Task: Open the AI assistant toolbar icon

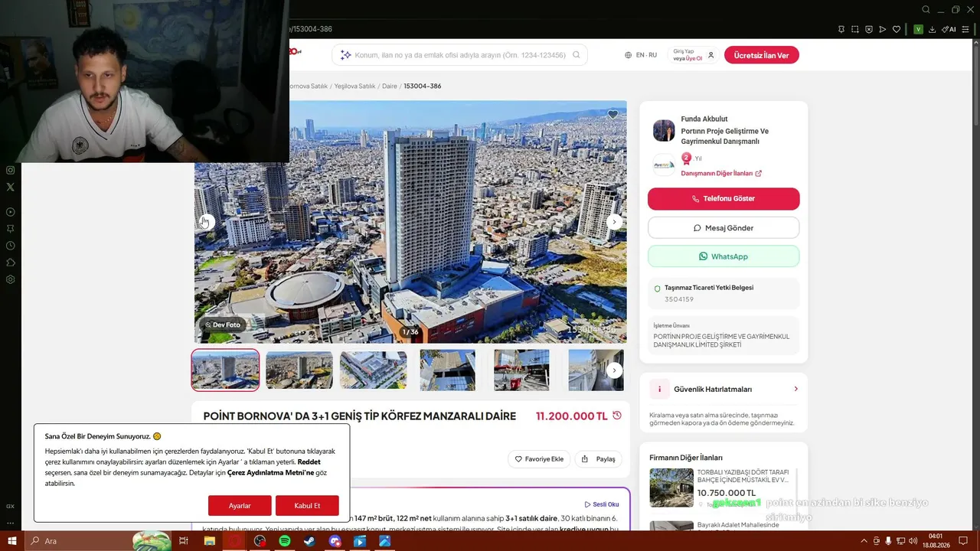Action: click(x=949, y=29)
